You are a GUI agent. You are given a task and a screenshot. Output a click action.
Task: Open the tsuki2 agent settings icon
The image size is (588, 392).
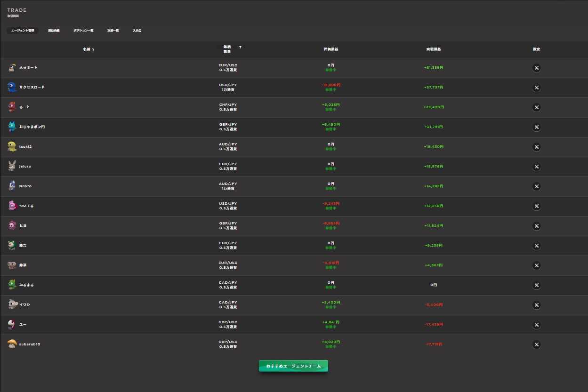click(536, 147)
